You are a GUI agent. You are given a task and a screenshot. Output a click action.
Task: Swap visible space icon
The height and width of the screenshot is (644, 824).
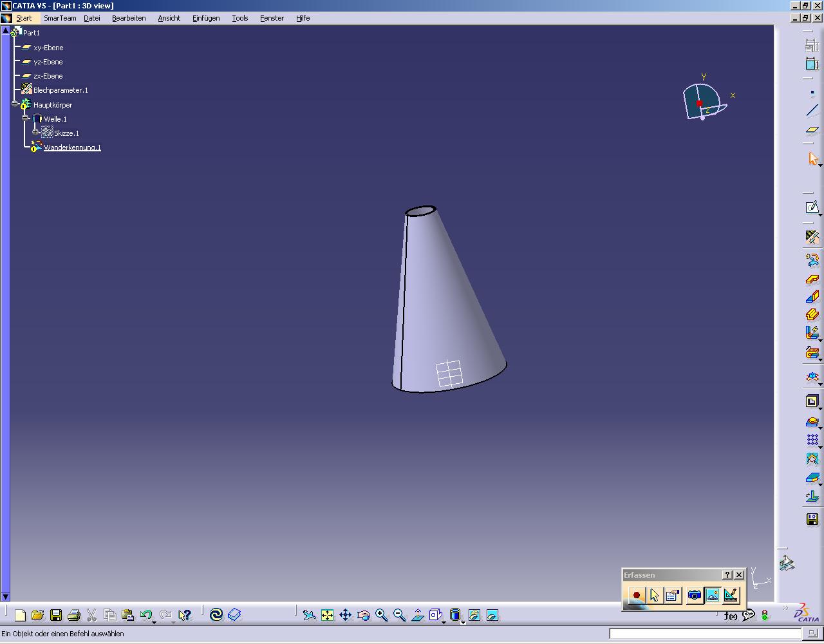(x=492, y=615)
